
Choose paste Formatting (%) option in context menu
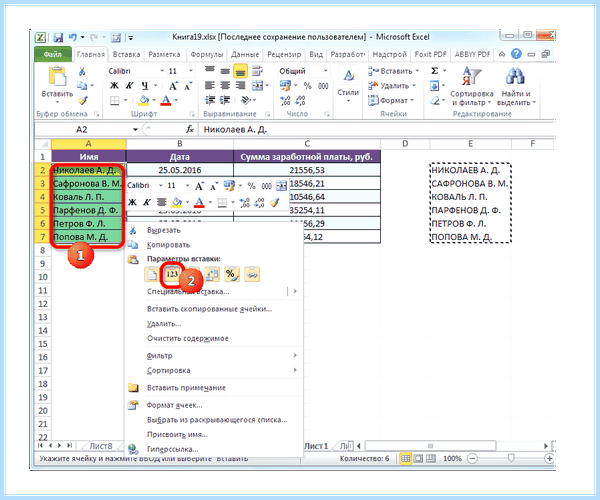(x=232, y=274)
